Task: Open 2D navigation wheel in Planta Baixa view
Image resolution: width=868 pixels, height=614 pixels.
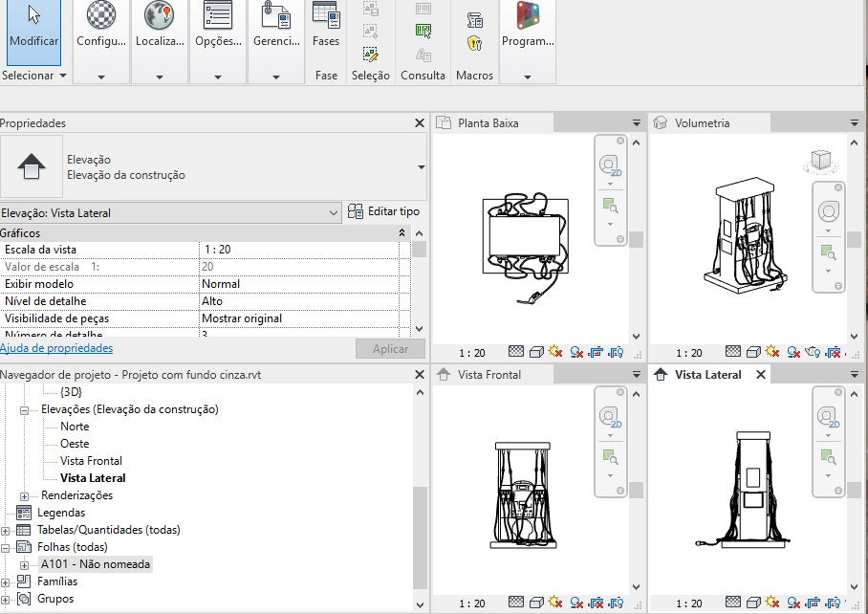Action: [x=610, y=165]
